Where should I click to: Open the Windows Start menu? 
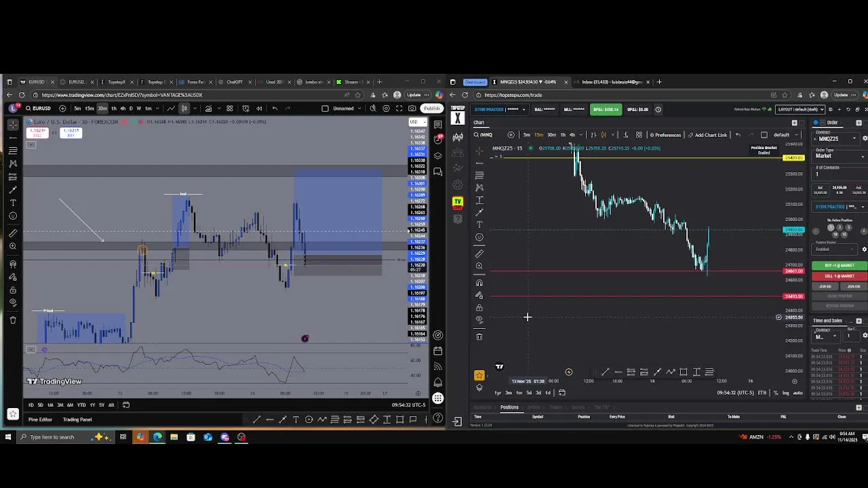[8, 437]
